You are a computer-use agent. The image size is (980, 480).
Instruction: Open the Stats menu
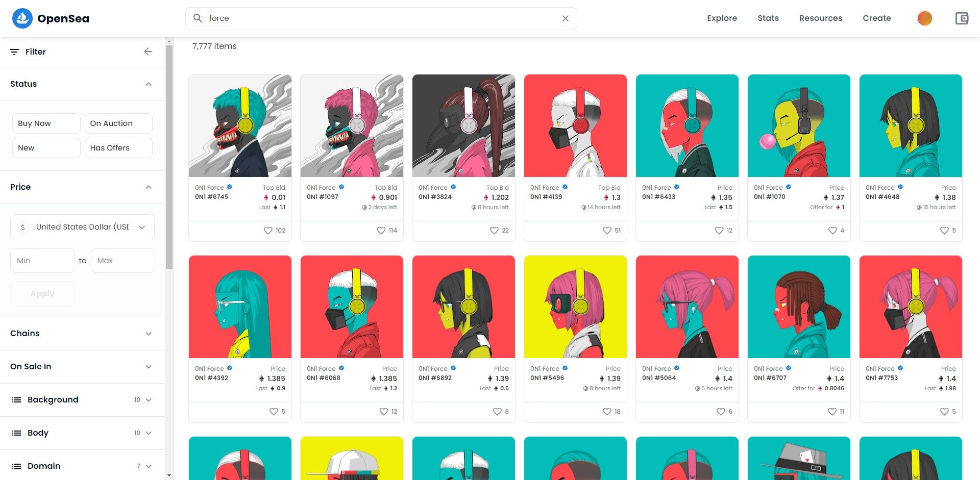click(768, 18)
